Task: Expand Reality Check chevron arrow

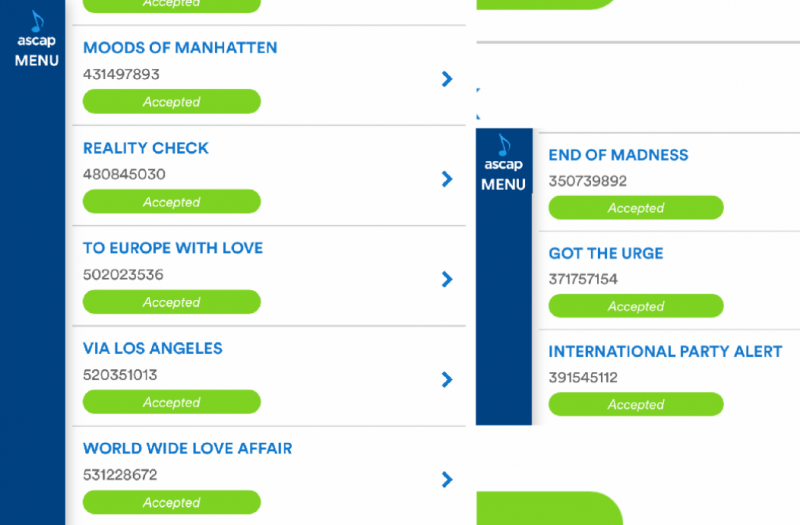Action: pyautogui.click(x=447, y=179)
